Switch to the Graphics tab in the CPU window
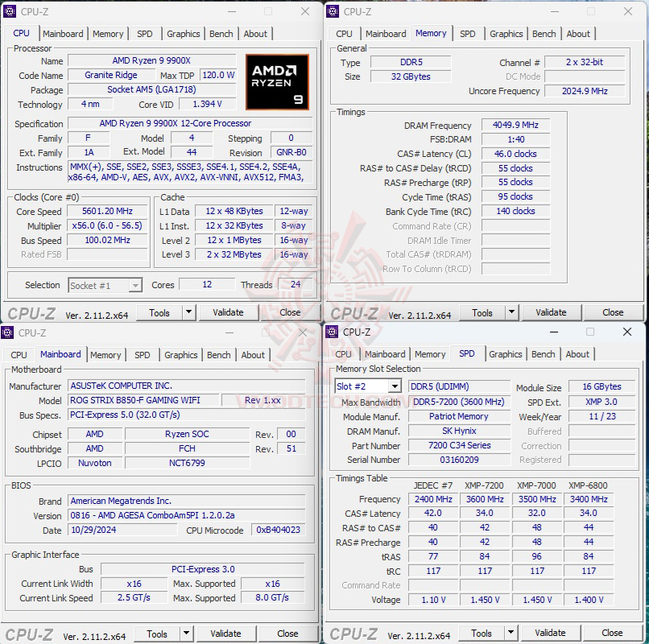Viewport: 649px width, 644px height. point(183,34)
